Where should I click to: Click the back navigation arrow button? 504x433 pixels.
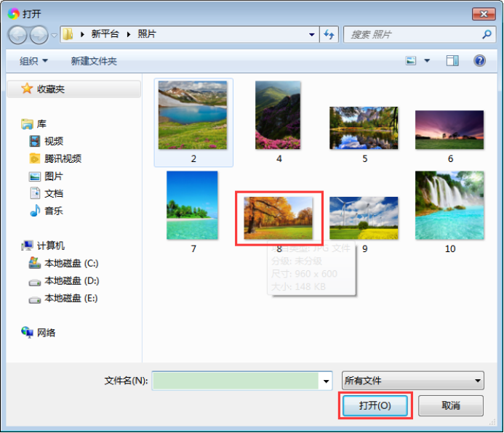(17, 34)
